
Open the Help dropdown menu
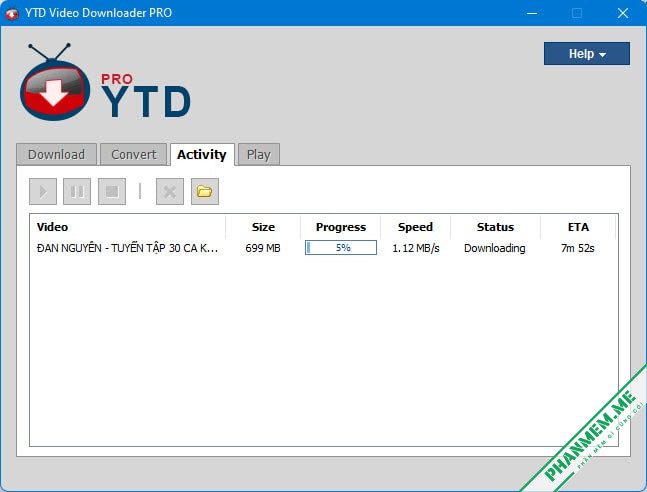coord(587,54)
